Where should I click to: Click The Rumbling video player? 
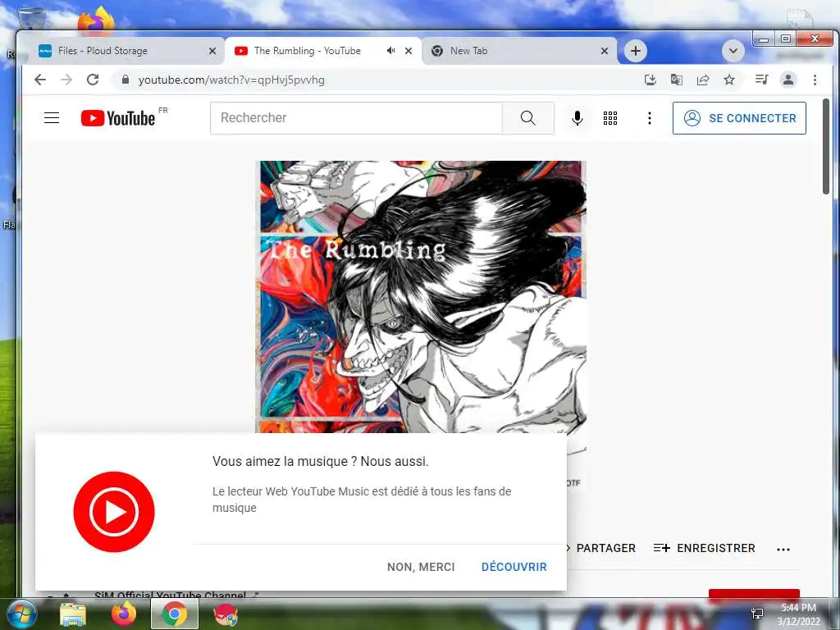tap(421, 297)
